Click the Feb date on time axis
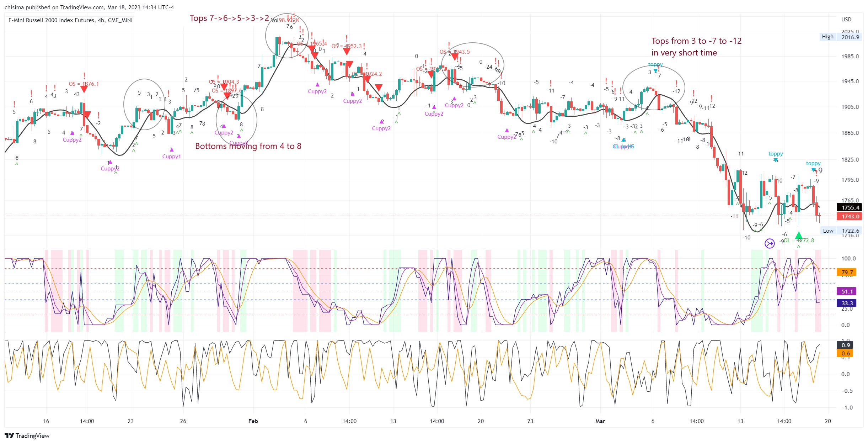Image resolution: width=868 pixels, height=444 pixels. click(253, 421)
